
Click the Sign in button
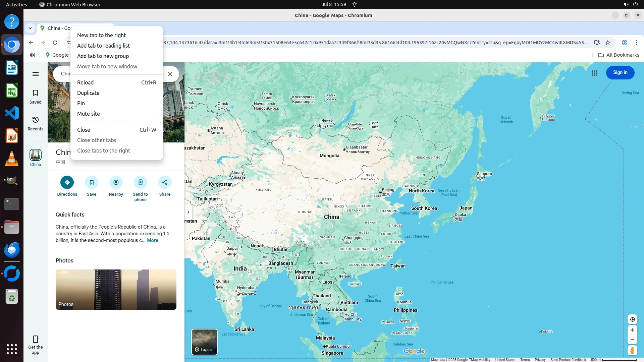(620, 72)
